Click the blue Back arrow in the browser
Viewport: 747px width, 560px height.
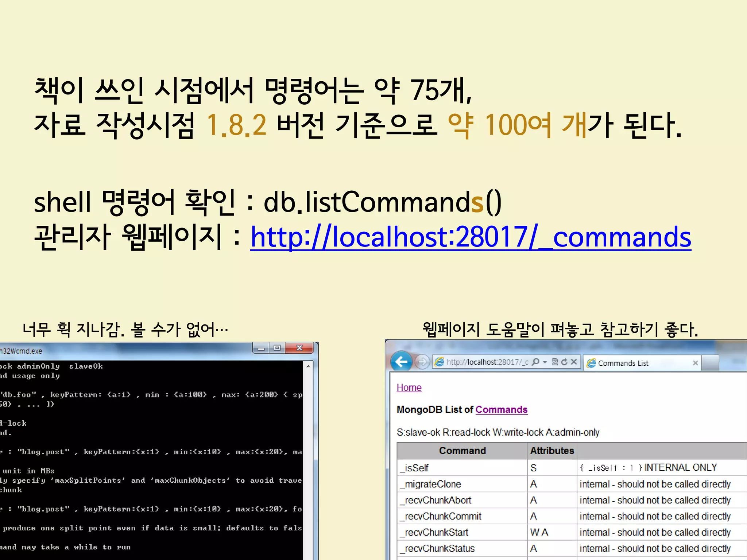point(401,362)
